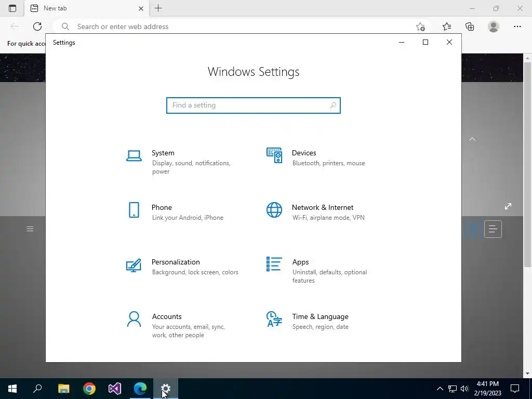Focus Edge address bar search field

[x=242, y=26]
